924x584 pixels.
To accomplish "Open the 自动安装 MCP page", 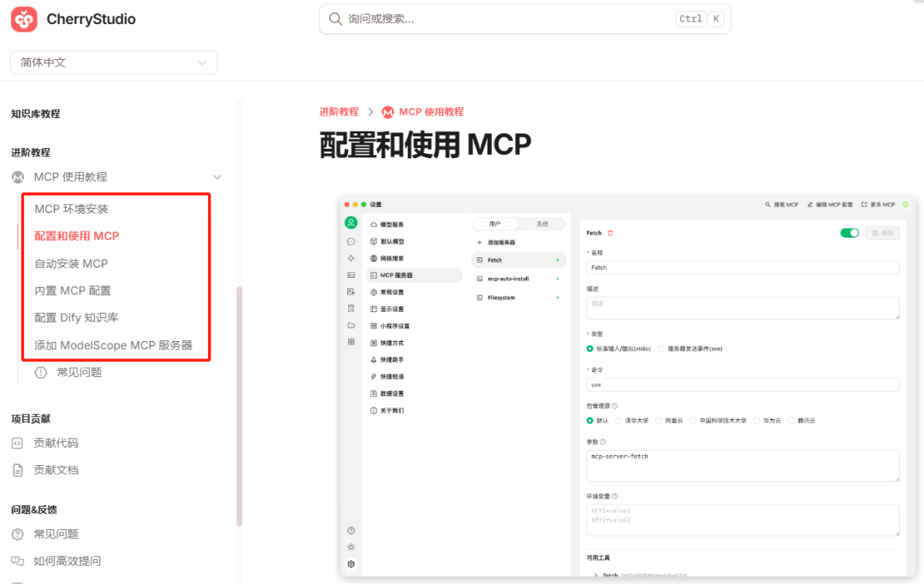I will (x=71, y=263).
